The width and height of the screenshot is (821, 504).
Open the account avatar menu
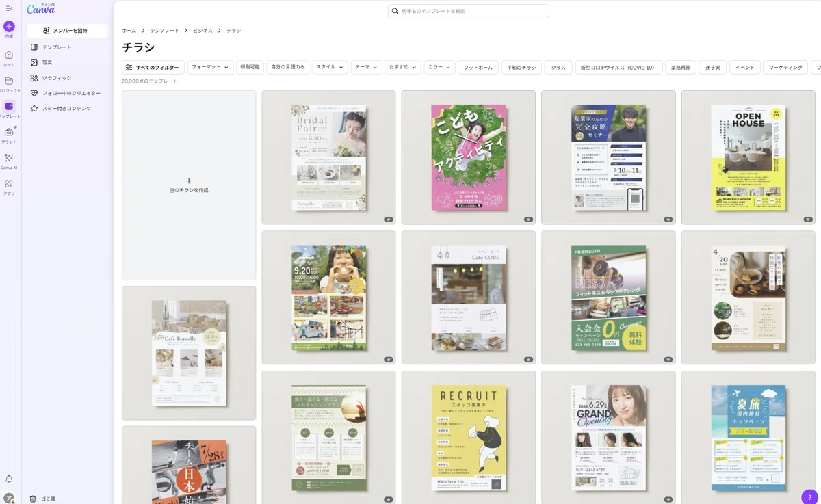click(9, 499)
